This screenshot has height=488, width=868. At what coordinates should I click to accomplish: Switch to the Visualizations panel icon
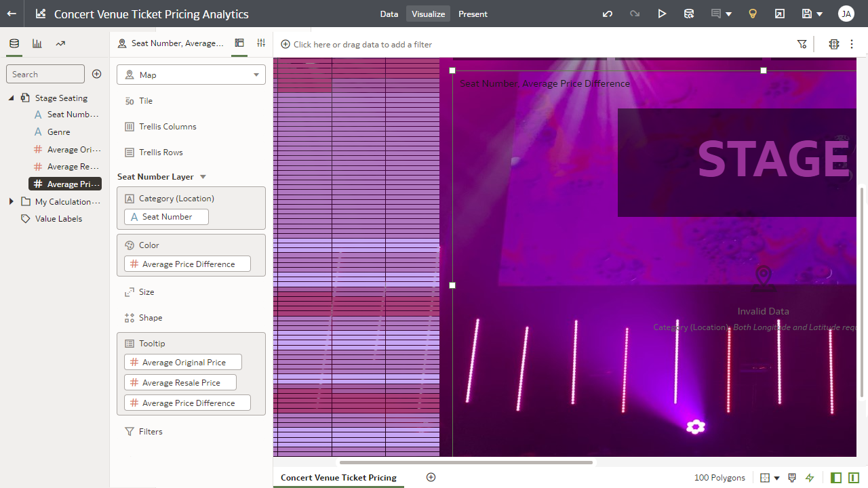tap(37, 42)
